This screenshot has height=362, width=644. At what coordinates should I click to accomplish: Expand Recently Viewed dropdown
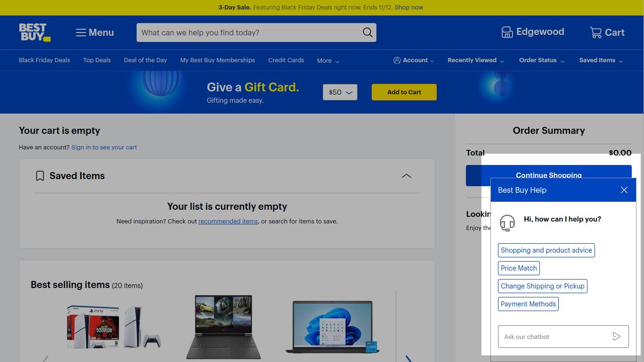476,60
